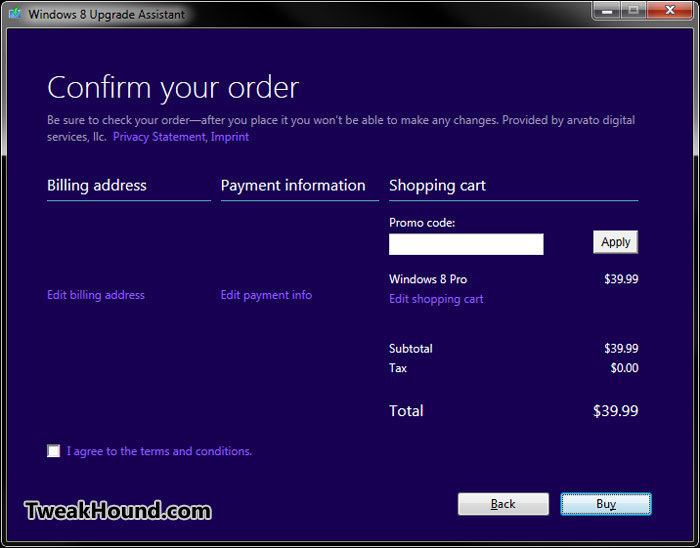This screenshot has width=700, height=548.
Task: Open the Imprint link
Action: pos(230,137)
